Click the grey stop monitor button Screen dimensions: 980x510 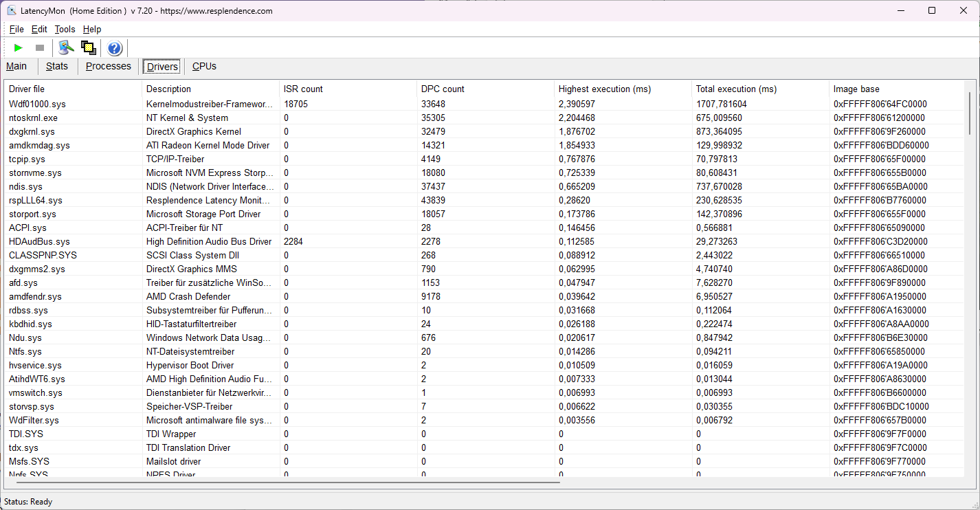pyautogui.click(x=40, y=48)
